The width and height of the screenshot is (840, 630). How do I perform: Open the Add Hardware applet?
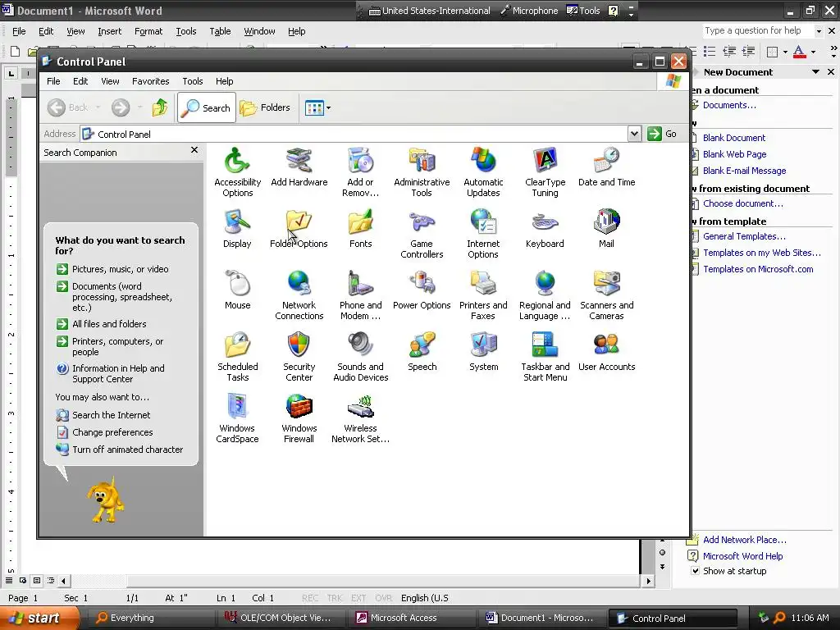(299, 167)
